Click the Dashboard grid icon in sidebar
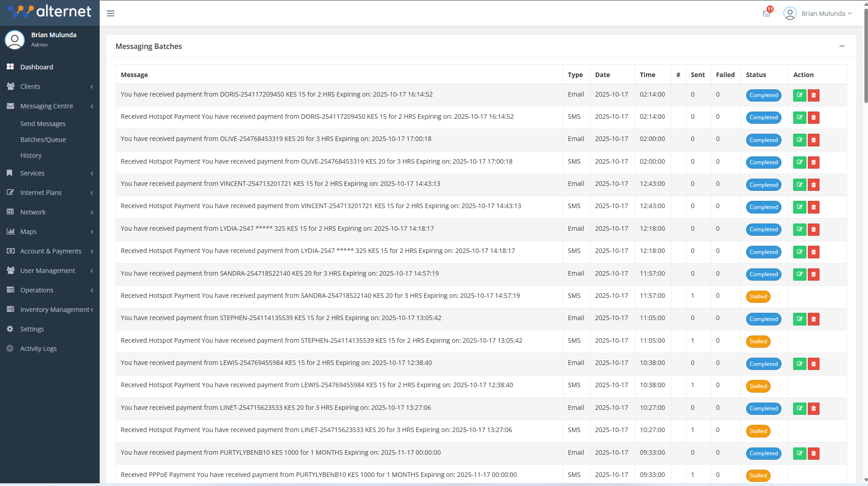Screen dimensions: 868x486 [10, 67]
